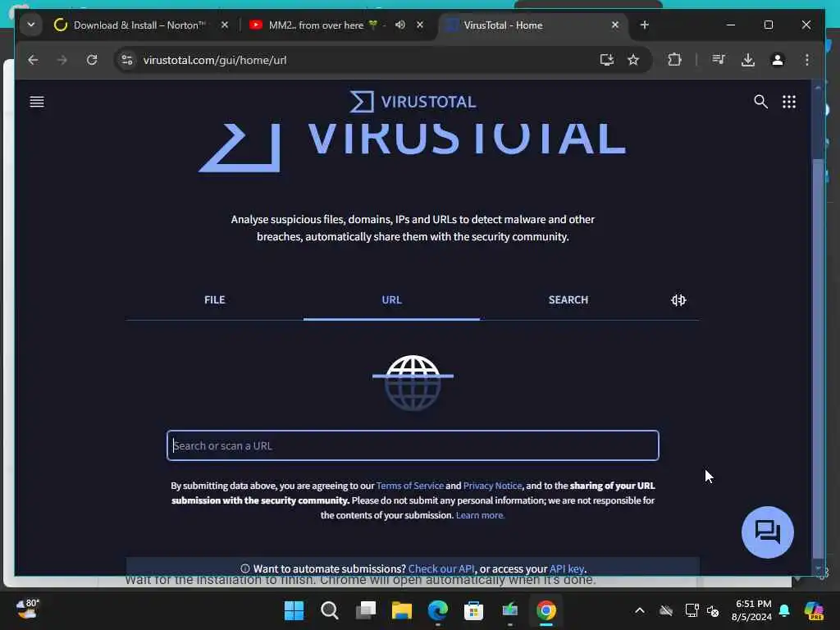
Task: Open Chrome three-dot menu
Action: [807, 60]
